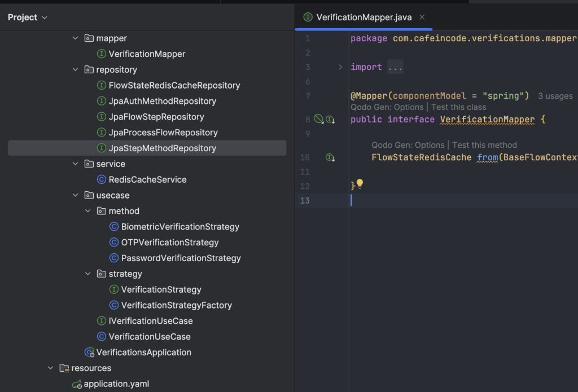578x392 pixels.
Task: Click VerificationStrategy interface icon
Action: coord(114,289)
